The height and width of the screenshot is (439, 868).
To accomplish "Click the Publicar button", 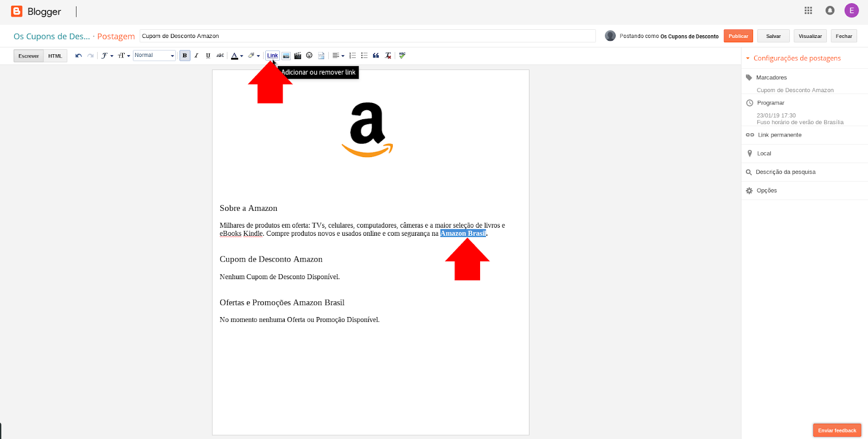I will coord(738,36).
